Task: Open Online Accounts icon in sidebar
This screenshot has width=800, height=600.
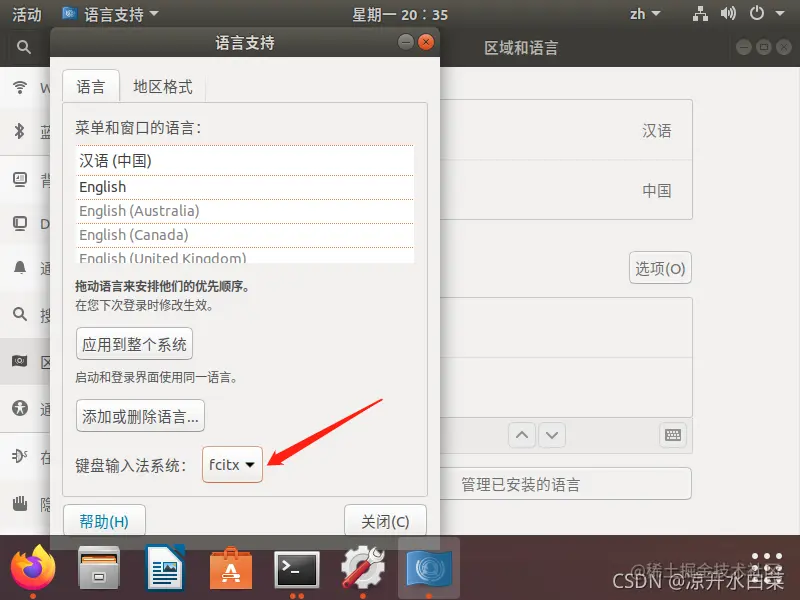Action: click(x=20, y=456)
